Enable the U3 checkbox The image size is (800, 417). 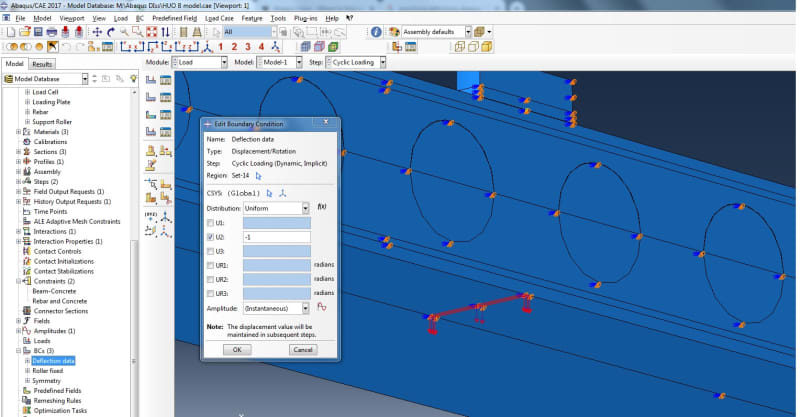[210, 252]
